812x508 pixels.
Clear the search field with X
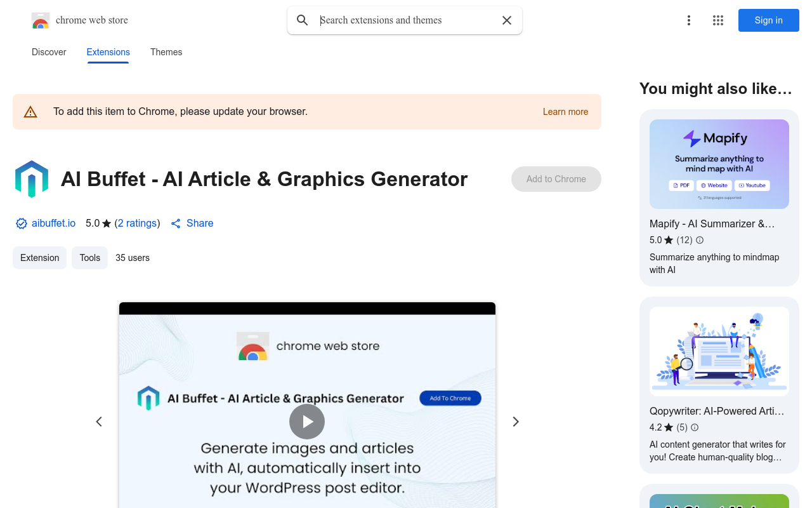click(507, 20)
